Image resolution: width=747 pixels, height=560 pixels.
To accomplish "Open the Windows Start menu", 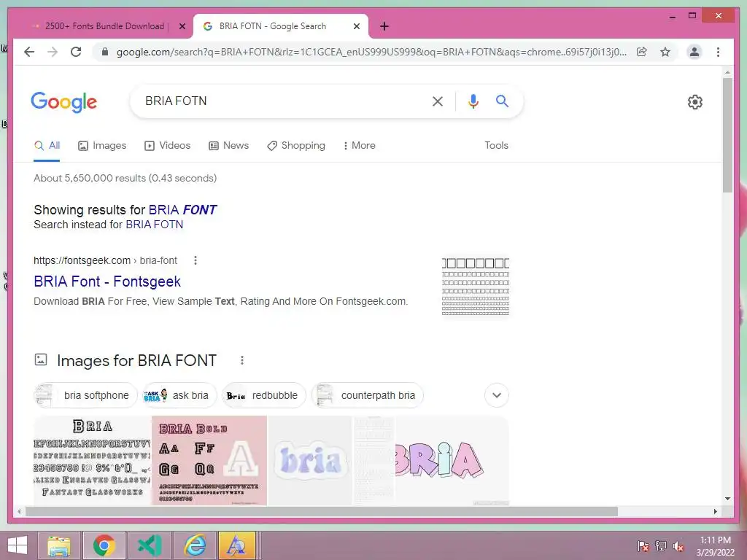I will 18,545.
